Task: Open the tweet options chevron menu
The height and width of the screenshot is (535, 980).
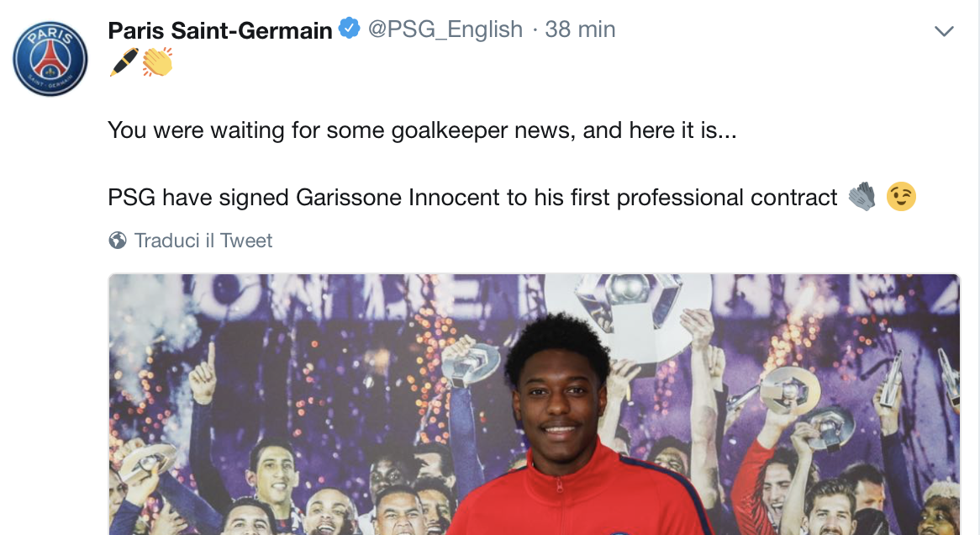Action: tap(944, 32)
